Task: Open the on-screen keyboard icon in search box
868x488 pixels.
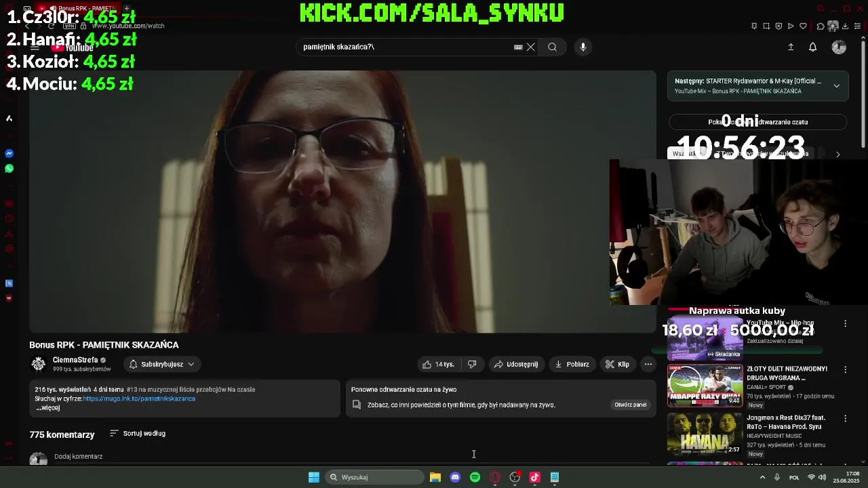Action: click(x=518, y=47)
